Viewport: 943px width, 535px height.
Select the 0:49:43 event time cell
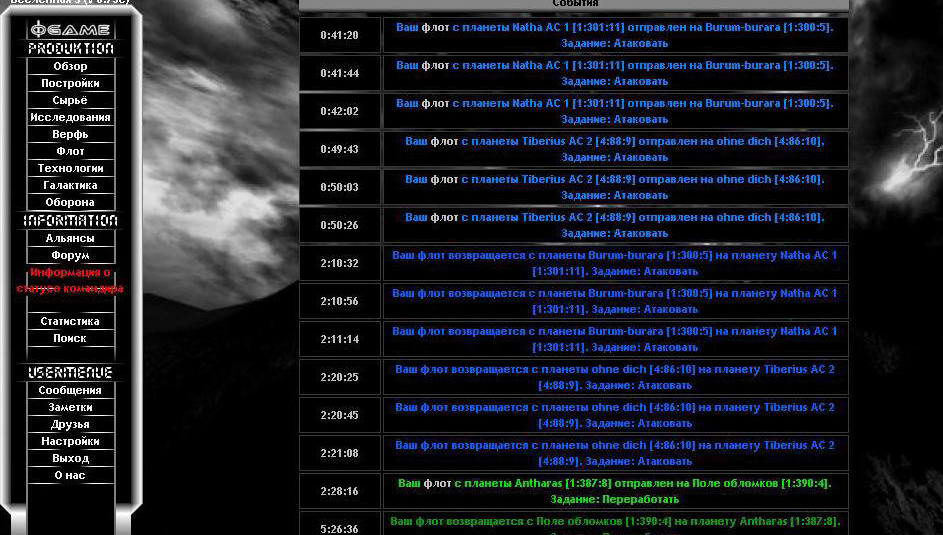click(x=340, y=149)
